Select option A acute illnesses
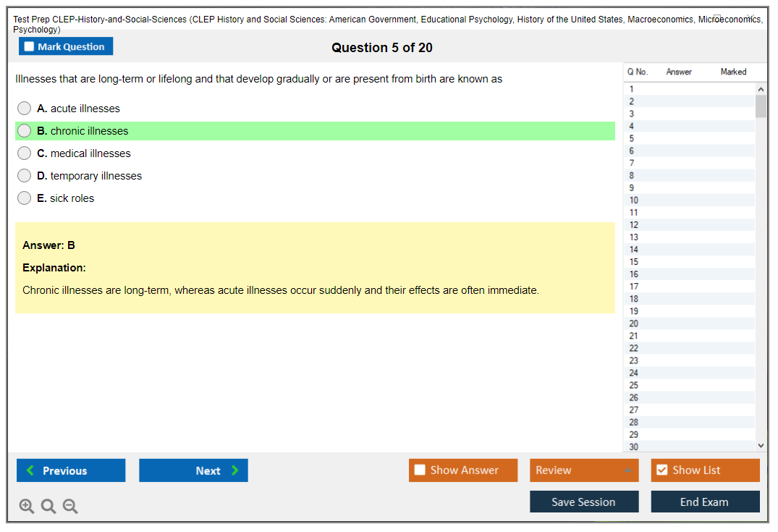Screen dimensions: 778x532 (25, 109)
